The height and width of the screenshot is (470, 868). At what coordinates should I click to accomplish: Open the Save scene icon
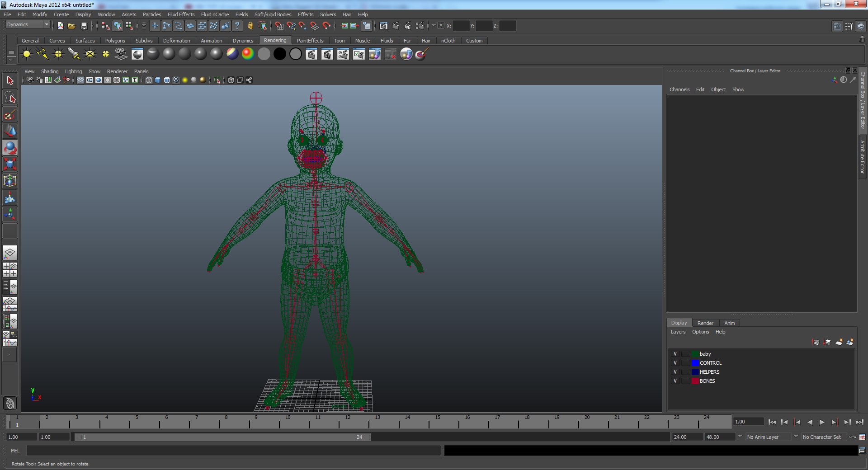tap(84, 26)
